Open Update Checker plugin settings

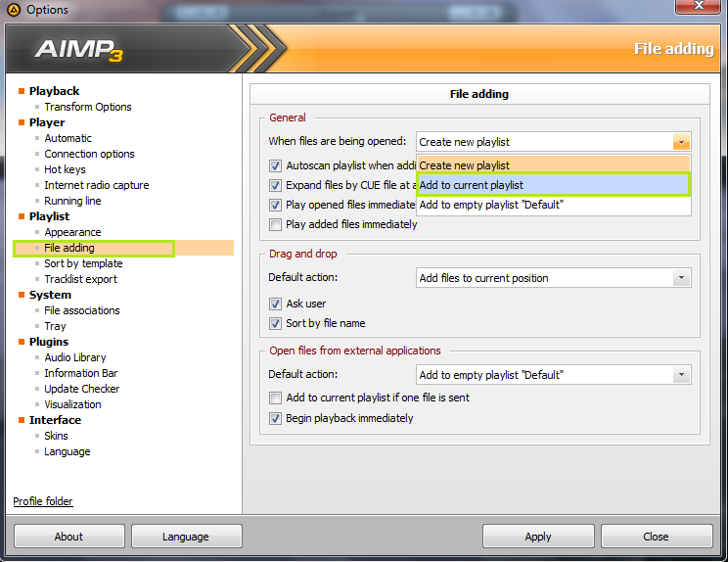pos(82,390)
